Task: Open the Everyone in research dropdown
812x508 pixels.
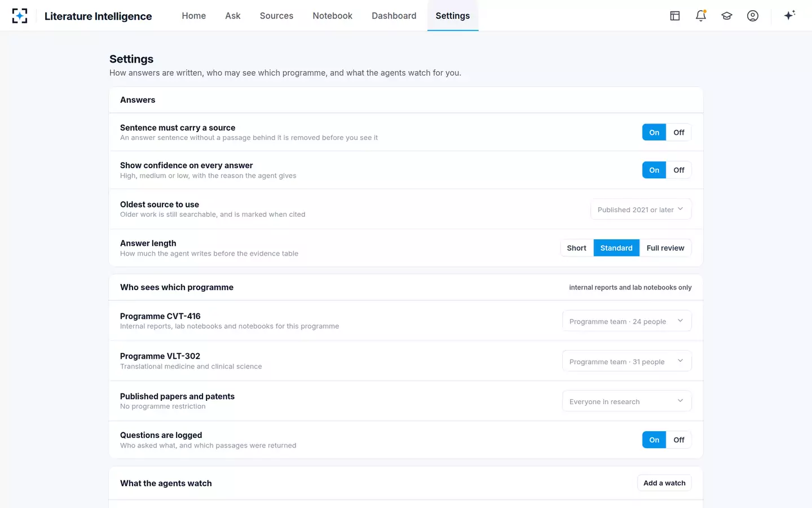Action: tap(627, 401)
